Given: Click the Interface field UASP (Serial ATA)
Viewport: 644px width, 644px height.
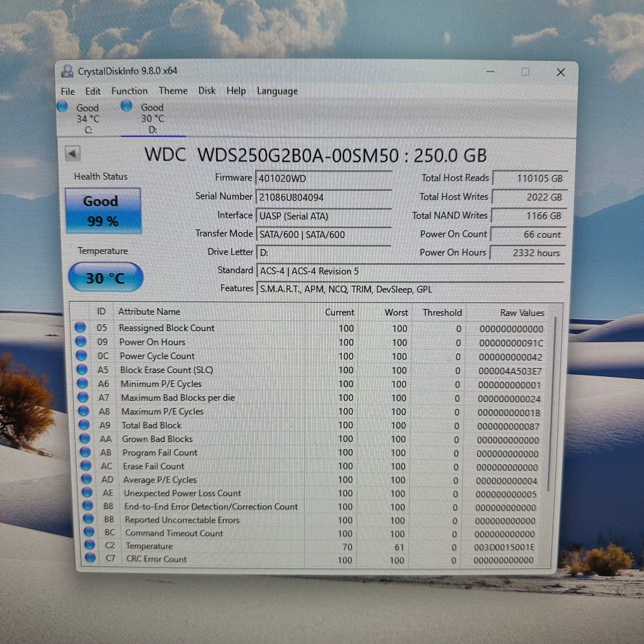Looking at the screenshot, I should click(324, 216).
